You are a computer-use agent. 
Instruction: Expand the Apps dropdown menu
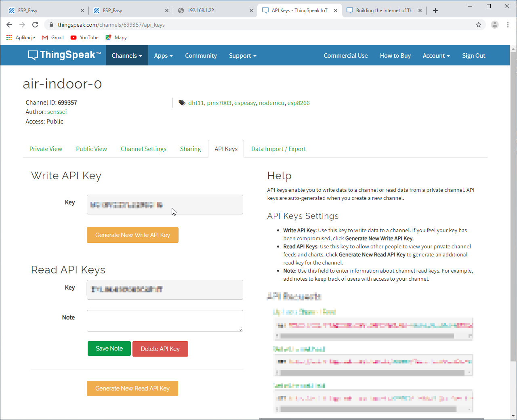(x=163, y=56)
